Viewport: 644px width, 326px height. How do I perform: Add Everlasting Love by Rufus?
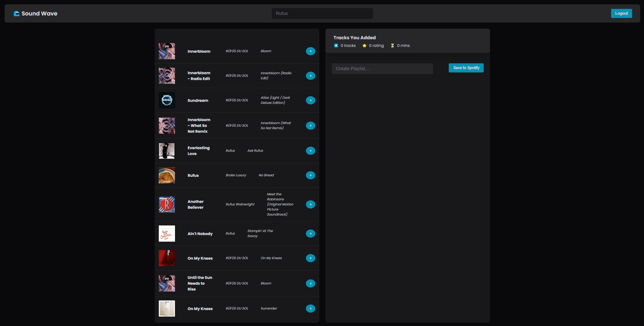tap(310, 151)
